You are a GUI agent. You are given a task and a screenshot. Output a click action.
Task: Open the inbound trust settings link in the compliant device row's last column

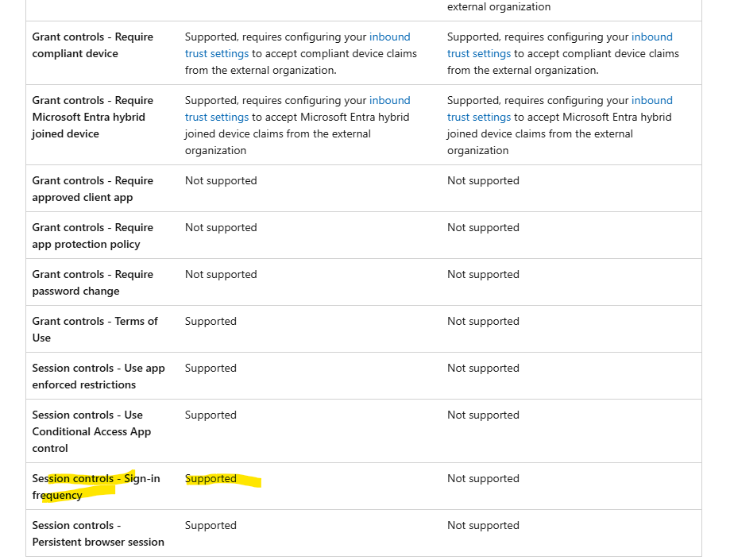click(x=479, y=53)
